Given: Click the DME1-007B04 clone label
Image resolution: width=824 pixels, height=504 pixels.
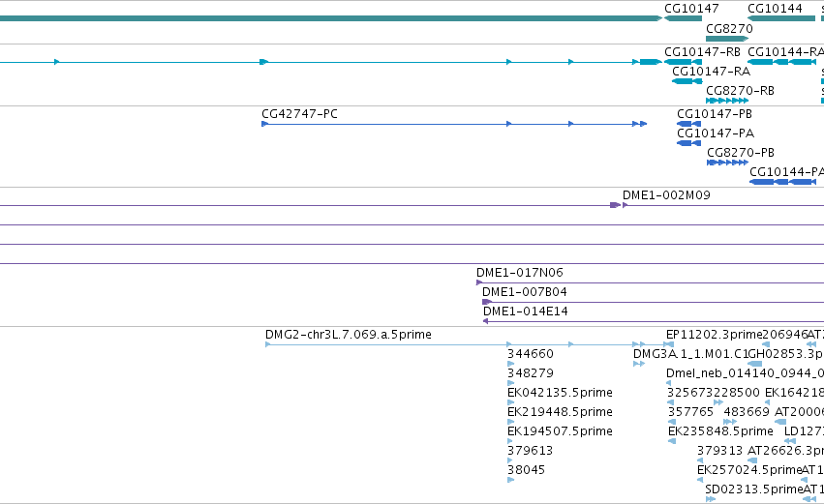Looking at the screenshot, I should point(525,292).
